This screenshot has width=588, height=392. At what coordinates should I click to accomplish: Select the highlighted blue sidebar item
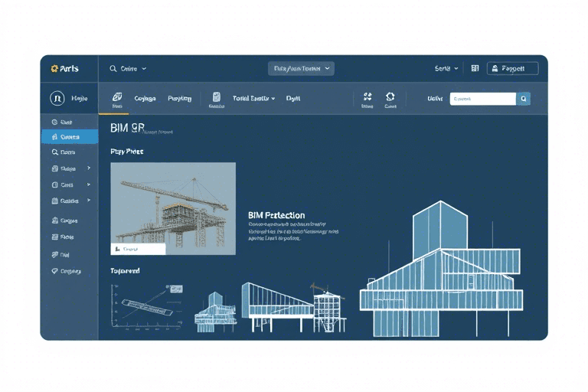point(70,137)
